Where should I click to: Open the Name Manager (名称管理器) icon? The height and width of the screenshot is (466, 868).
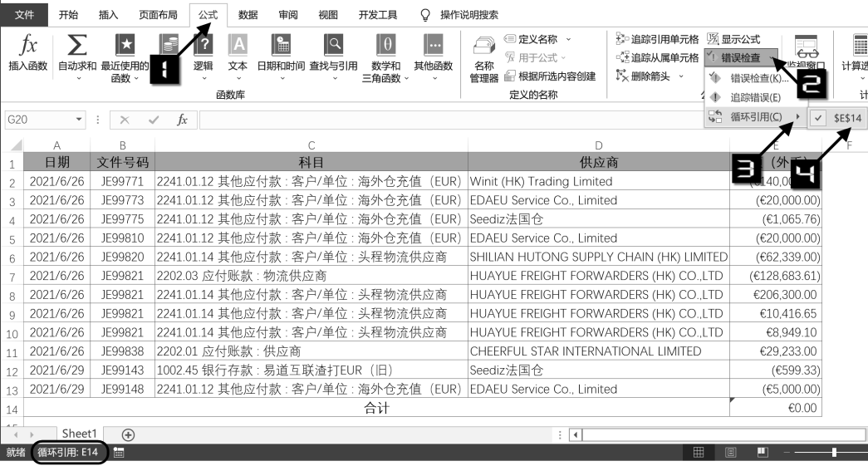[483, 47]
